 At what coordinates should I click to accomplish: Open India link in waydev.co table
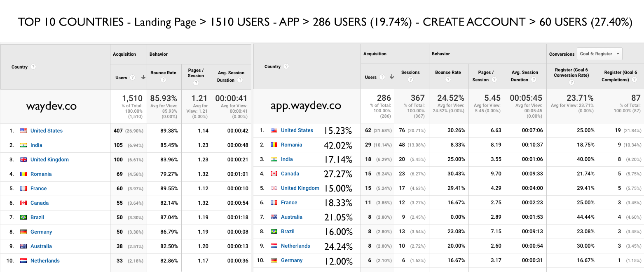[x=36, y=145]
